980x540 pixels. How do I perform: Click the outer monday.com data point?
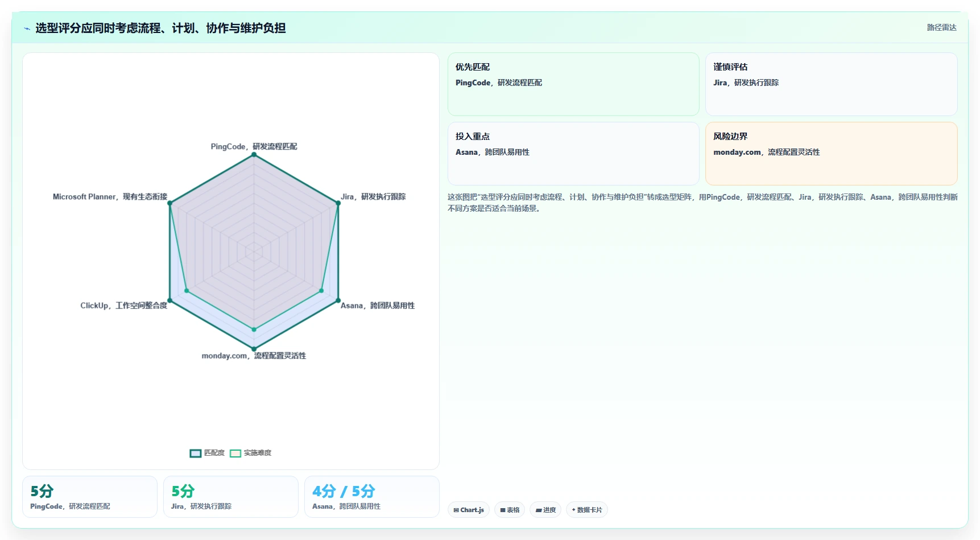pos(254,349)
